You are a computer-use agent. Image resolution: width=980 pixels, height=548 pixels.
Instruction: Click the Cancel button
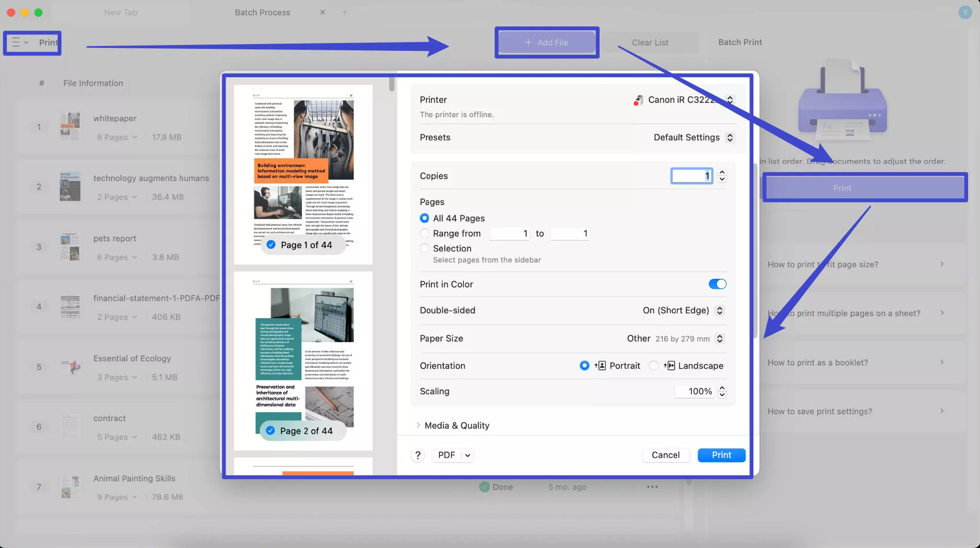(665, 455)
